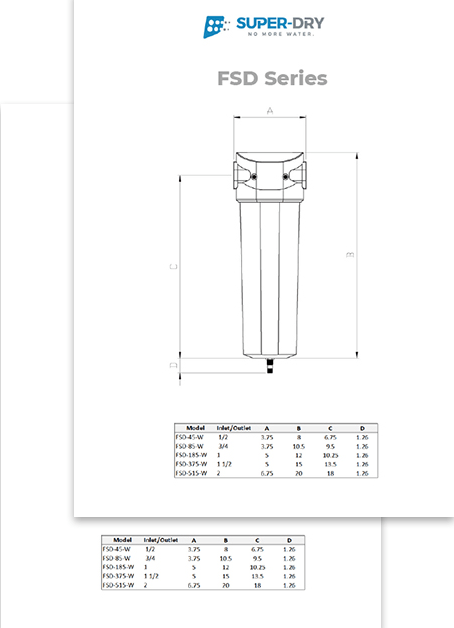Click column header 'C' in front page table
The width and height of the screenshot is (454, 628).
pyautogui.click(x=330, y=429)
